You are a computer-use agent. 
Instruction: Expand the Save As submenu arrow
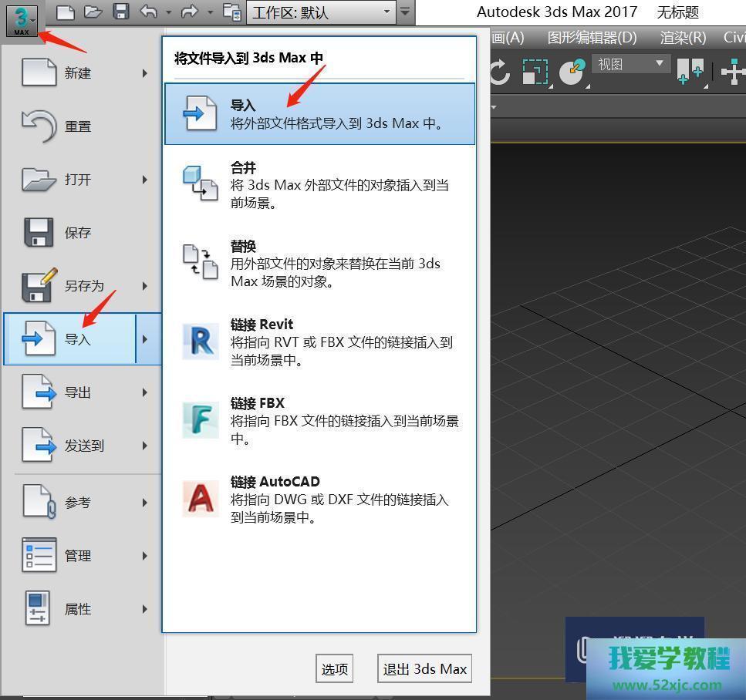144,286
